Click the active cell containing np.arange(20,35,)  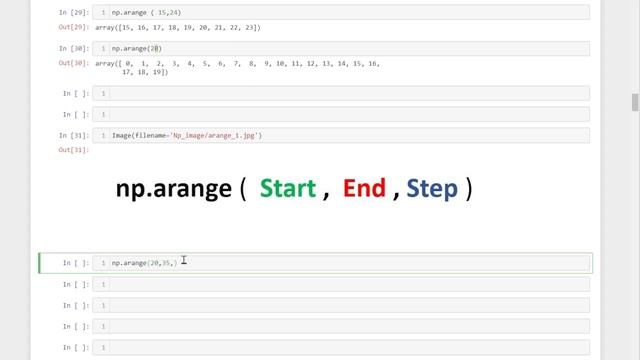(341, 263)
